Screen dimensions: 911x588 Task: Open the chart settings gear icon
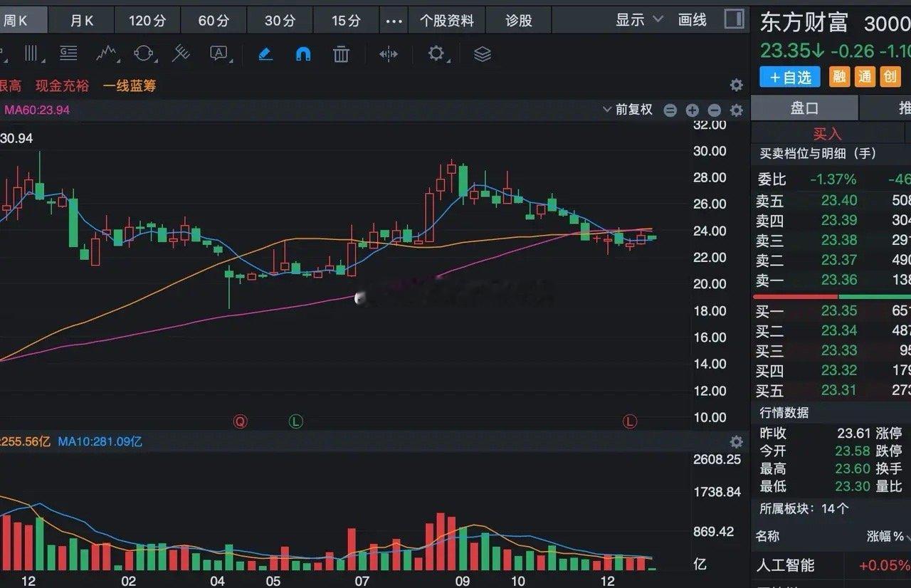[436, 53]
